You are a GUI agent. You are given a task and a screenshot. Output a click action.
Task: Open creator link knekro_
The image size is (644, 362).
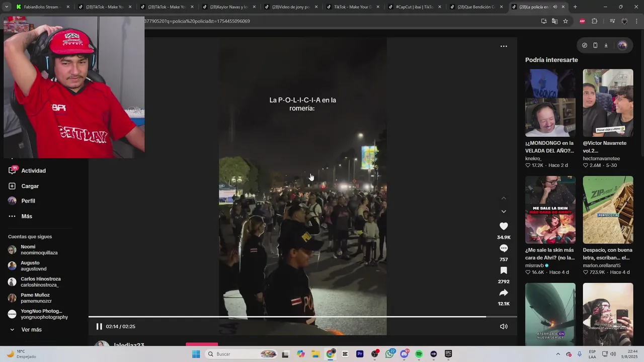point(533,158)
